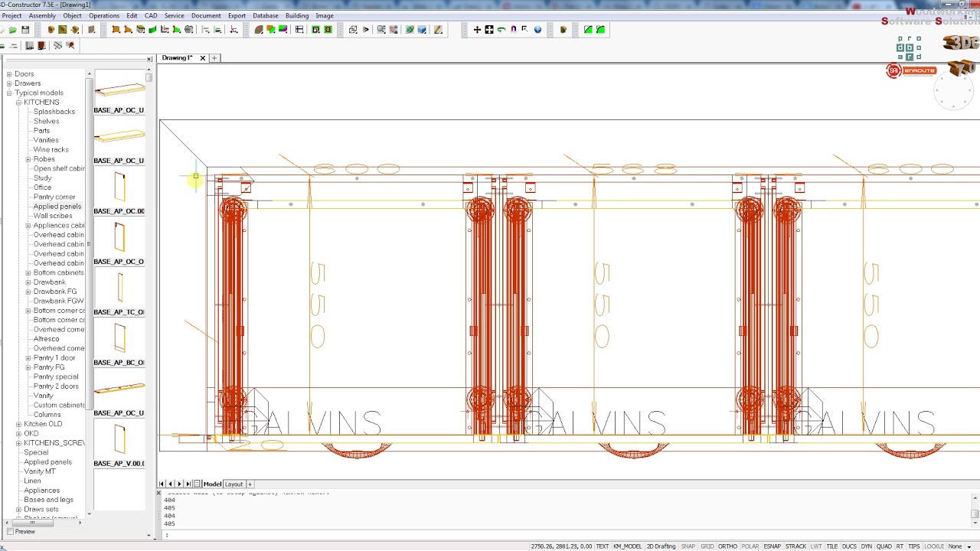Click the table grid toolbar icon

tap(299, 30)
